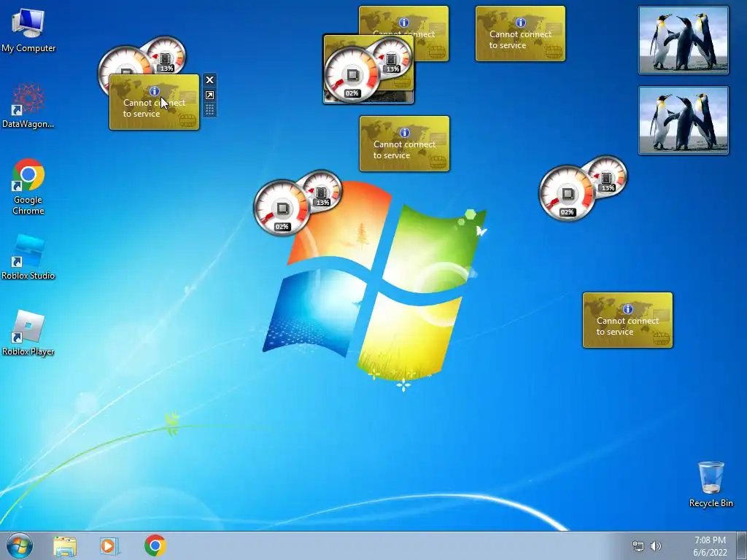Launch Windows Media Player from the taskbar
This screenshot has height=560, width=747.
coord(109,545)
